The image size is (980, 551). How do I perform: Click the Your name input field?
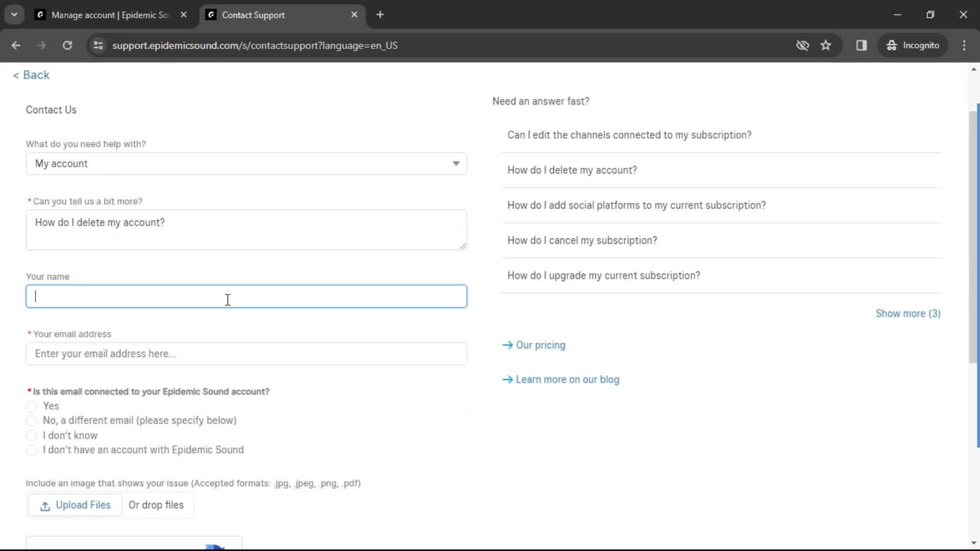[x=247, y=296]
